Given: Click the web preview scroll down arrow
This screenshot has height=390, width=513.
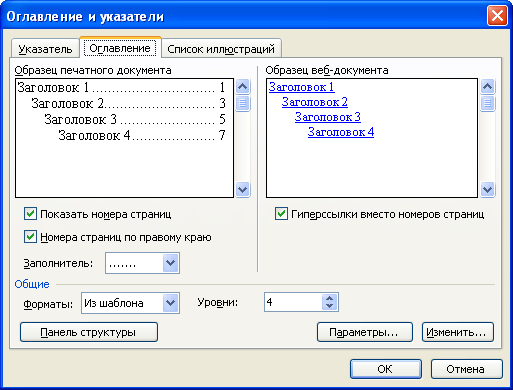Looking at the screenshot, I should tap(487, 190).
